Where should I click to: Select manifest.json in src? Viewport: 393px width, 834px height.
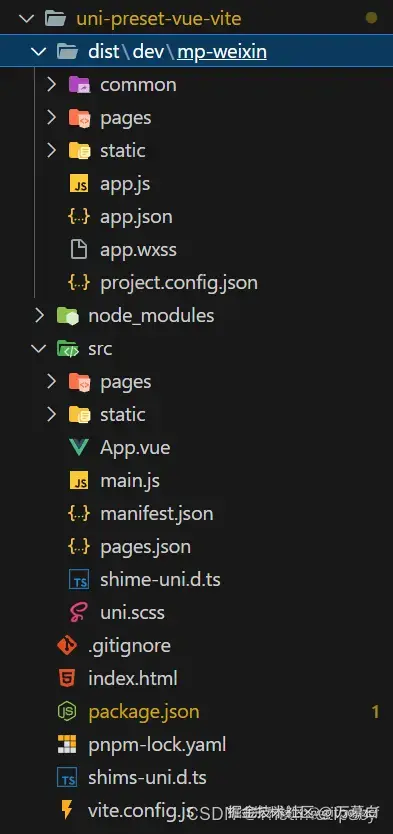click(x=156, y=513)
